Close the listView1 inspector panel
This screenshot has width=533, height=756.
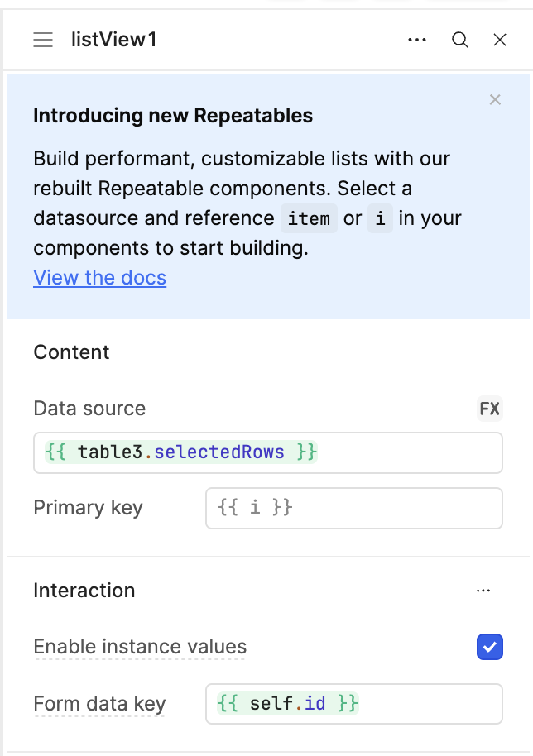coord(500,40)
